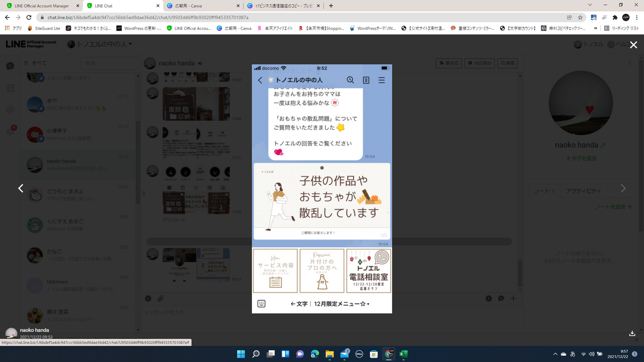The image size is (644, 362).
Task: Launch File Explorer from the taskbar
Action: (x=330, y=354)
